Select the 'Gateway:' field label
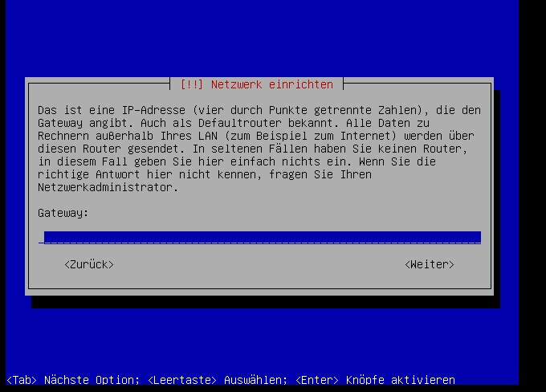This screenshot has width=546, height=392. (63, 213)
